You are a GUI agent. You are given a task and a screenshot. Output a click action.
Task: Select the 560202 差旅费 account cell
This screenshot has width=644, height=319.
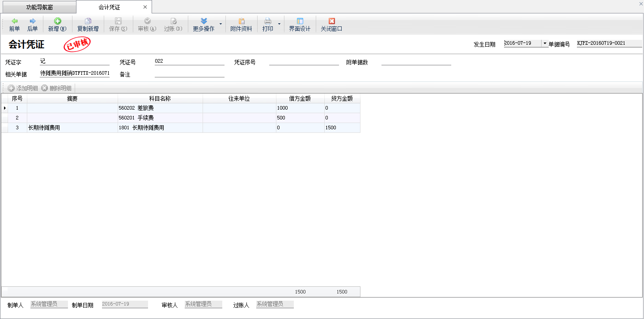coord(160,108)
